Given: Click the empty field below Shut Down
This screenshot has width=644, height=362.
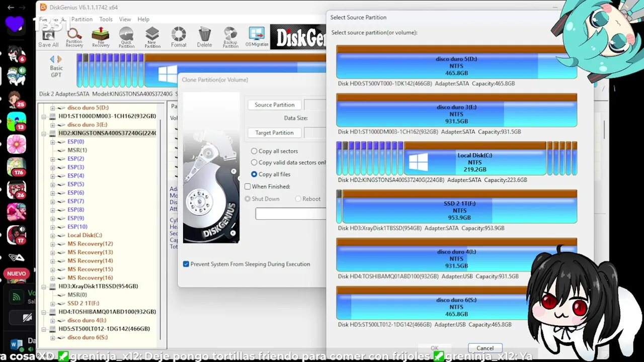Looking at the screenshot, I should tap(291, 213).
